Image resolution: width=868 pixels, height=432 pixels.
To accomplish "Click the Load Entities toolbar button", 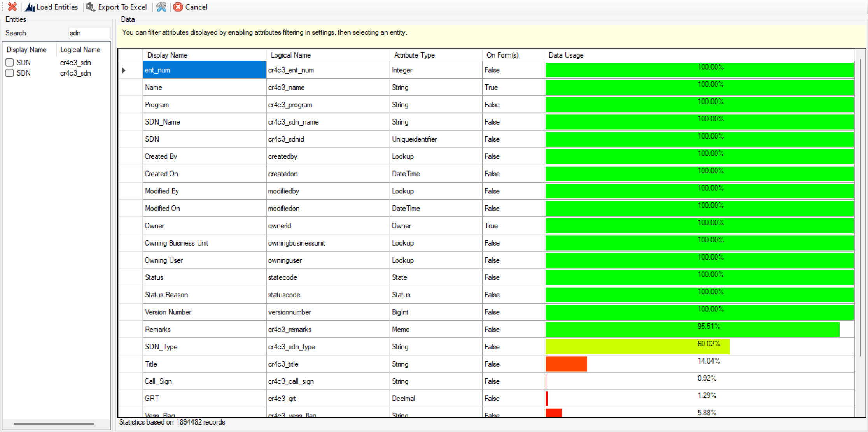I will click(52, 7).
